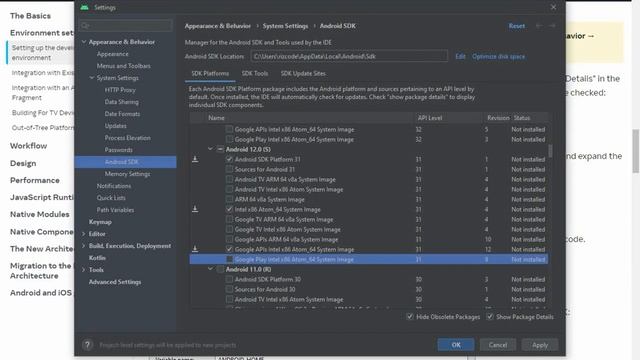
Task: Open Menus and Toolbars settings
Action: pyautogui.click(x=124, y=66)
